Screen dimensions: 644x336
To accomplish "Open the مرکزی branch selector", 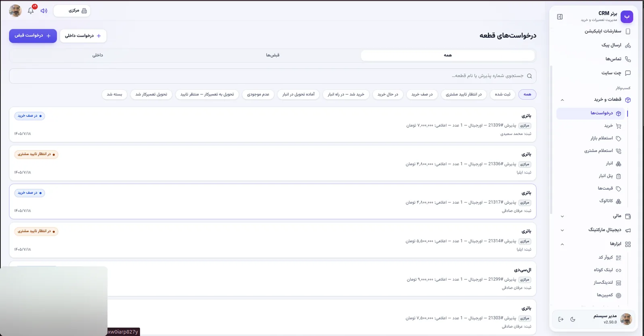I will pos(72,11).
